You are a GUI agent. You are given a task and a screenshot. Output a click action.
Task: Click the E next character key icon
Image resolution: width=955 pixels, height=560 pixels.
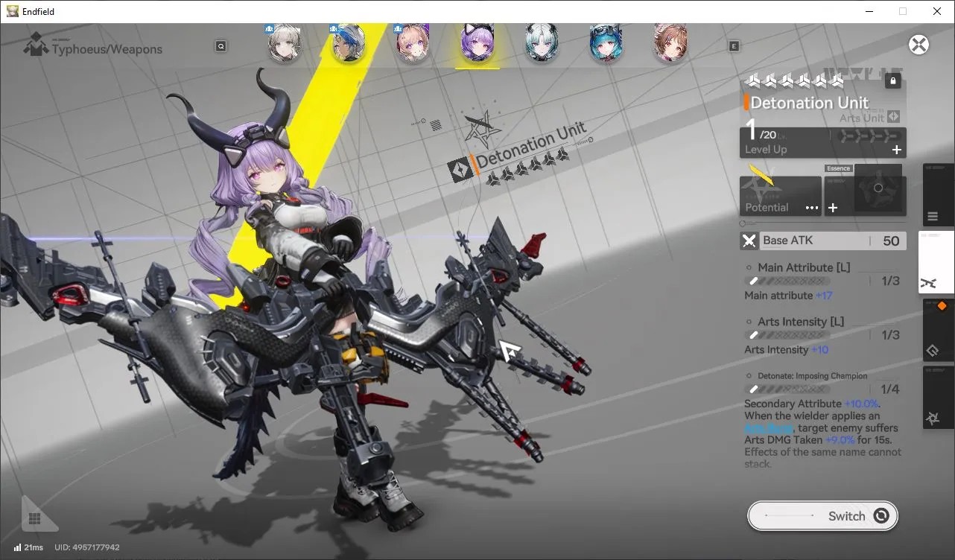tap(734, 46)
